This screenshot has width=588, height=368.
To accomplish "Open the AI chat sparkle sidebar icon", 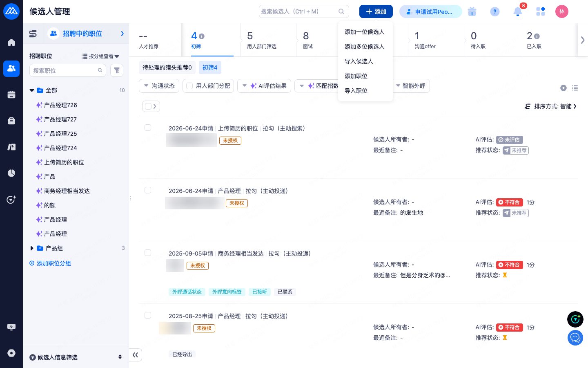I will pyautogui.click(x=11, y=199).
